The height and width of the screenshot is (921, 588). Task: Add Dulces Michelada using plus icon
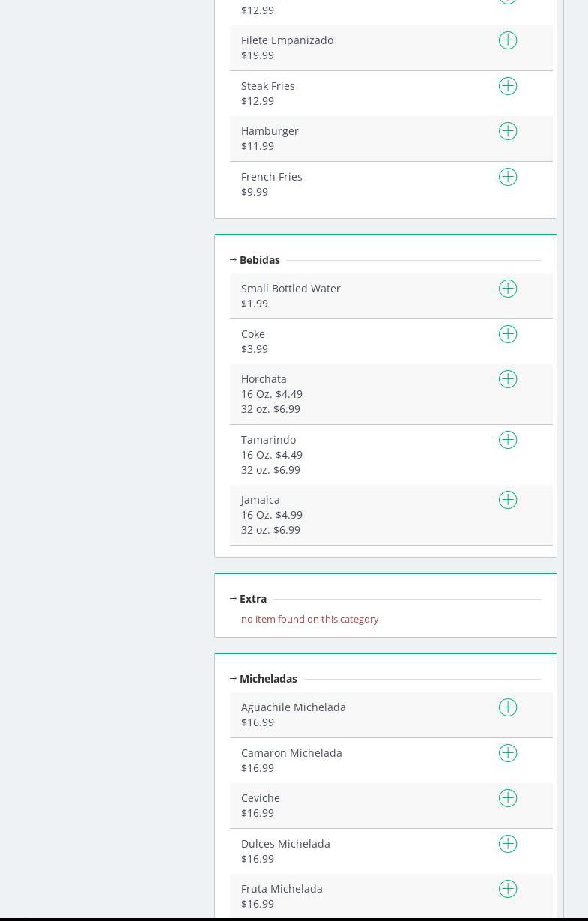508,844
